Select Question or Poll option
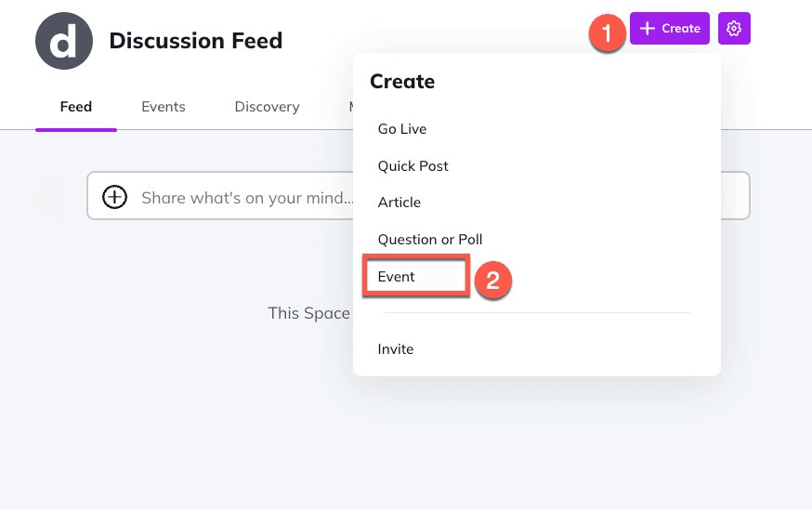The height and width of the screenshot is (510, 812). [430, 240]
